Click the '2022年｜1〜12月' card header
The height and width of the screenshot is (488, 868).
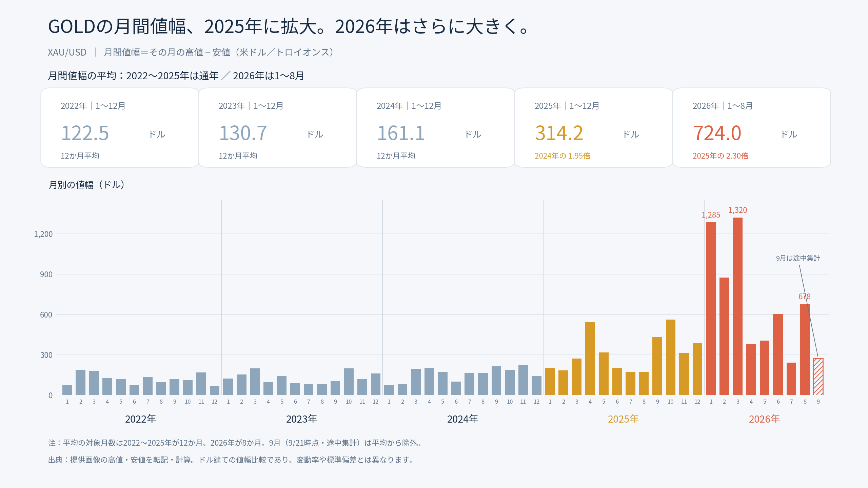point(93,106)
